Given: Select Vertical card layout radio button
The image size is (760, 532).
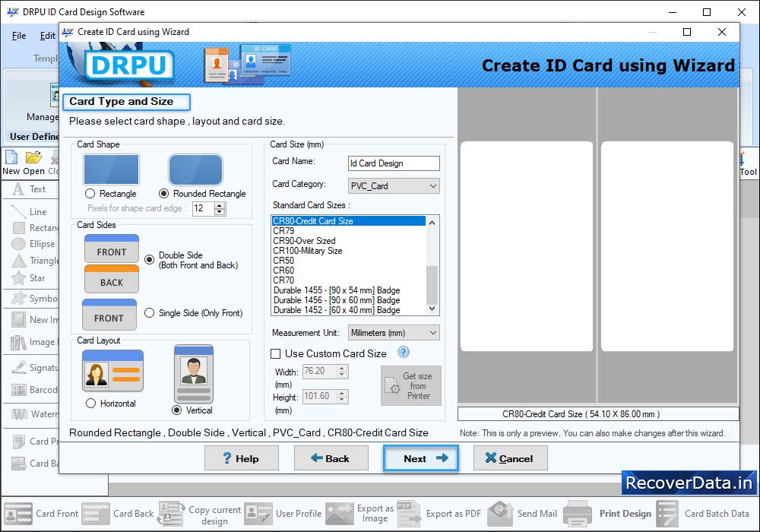Looking at the screenshot, I should [x=177, y=410].
